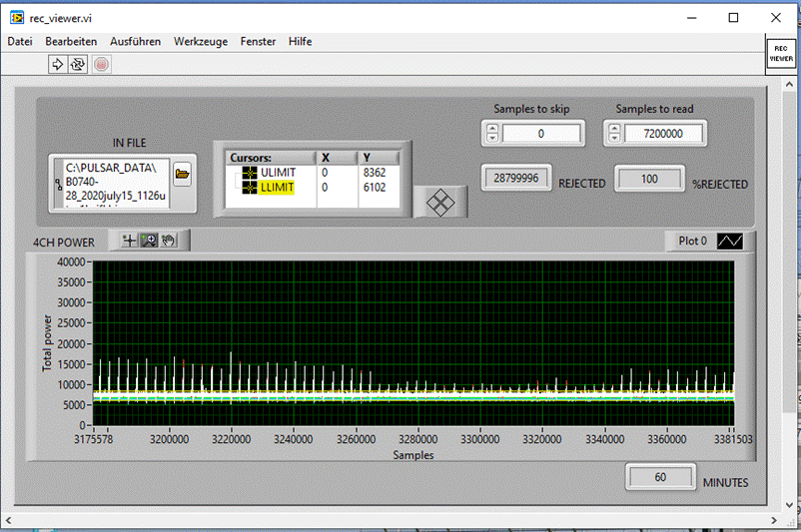Select the graph cursor crosshair tool
Screen dimensions: 801x532
point(129,241)
